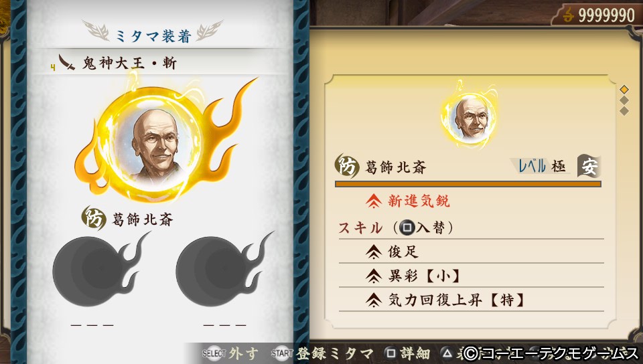
Task: Click the 防 icon beside 葛飾北斎 in detail panel
Action: pyautogui.click(x=348, y=166)
